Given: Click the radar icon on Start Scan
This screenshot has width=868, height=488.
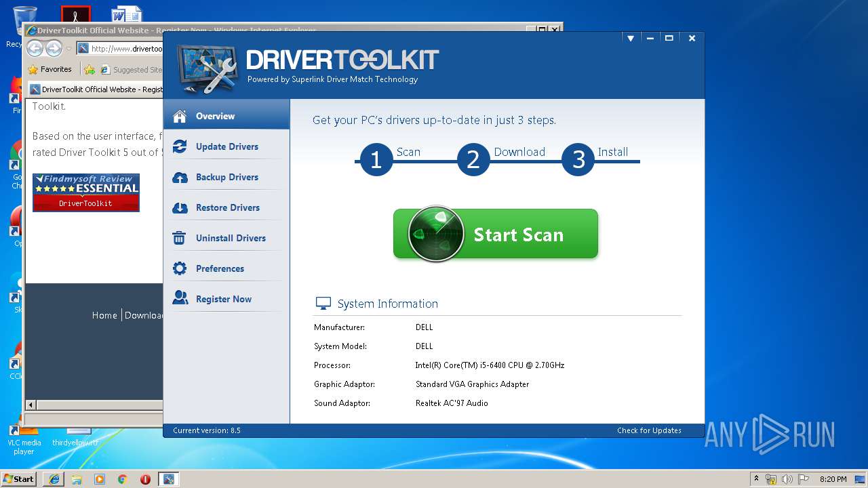Looking at the screenshot, I should tap(436, 234).
